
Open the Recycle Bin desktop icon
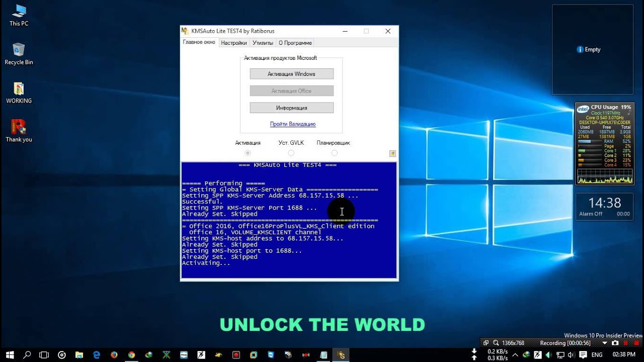point(19,54)
